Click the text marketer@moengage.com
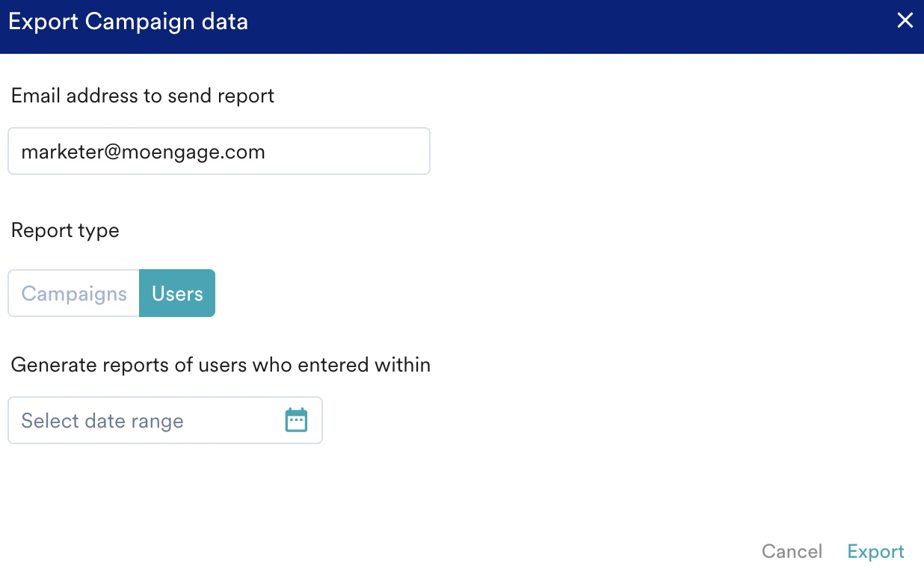The width and height of the screenshot is (924, 572). (x=143, y=152)
